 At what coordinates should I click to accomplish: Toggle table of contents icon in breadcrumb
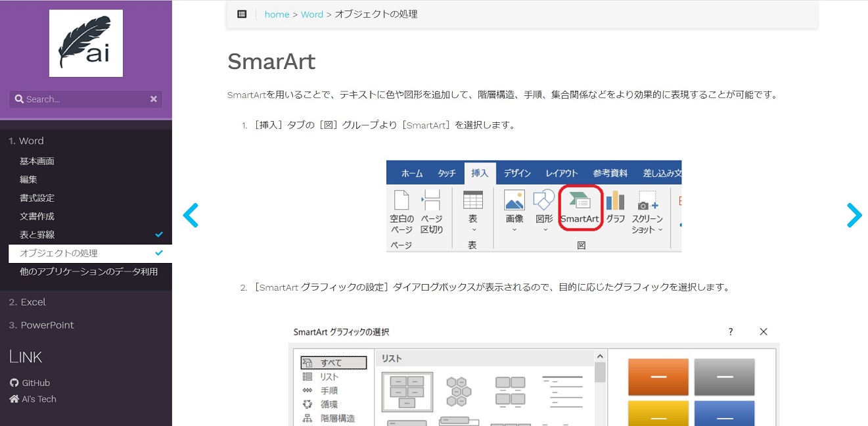(x=242, y=14)
